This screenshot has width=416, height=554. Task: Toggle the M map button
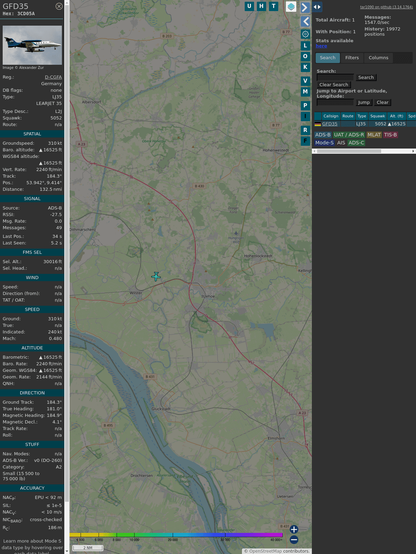(305, 92)
